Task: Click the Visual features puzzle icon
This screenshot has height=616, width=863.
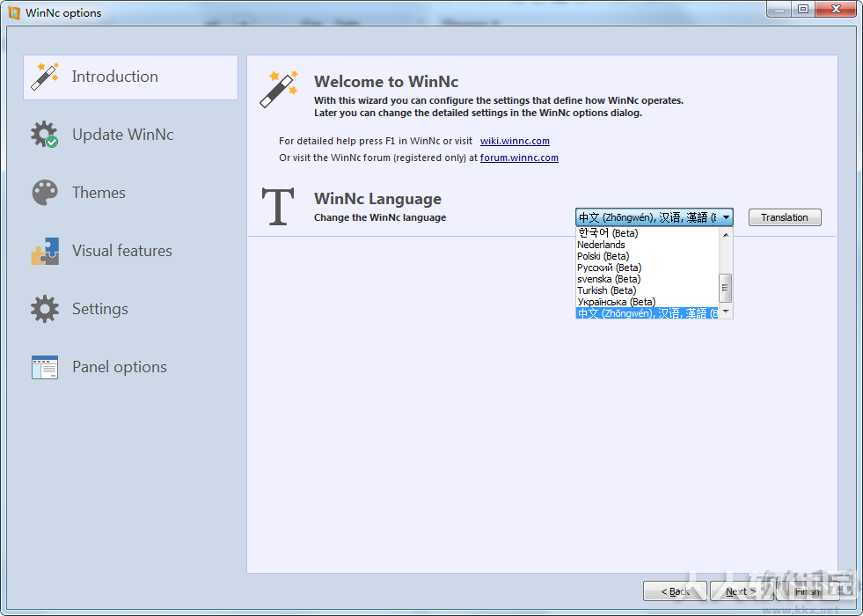Action: [x=45, y=251]
